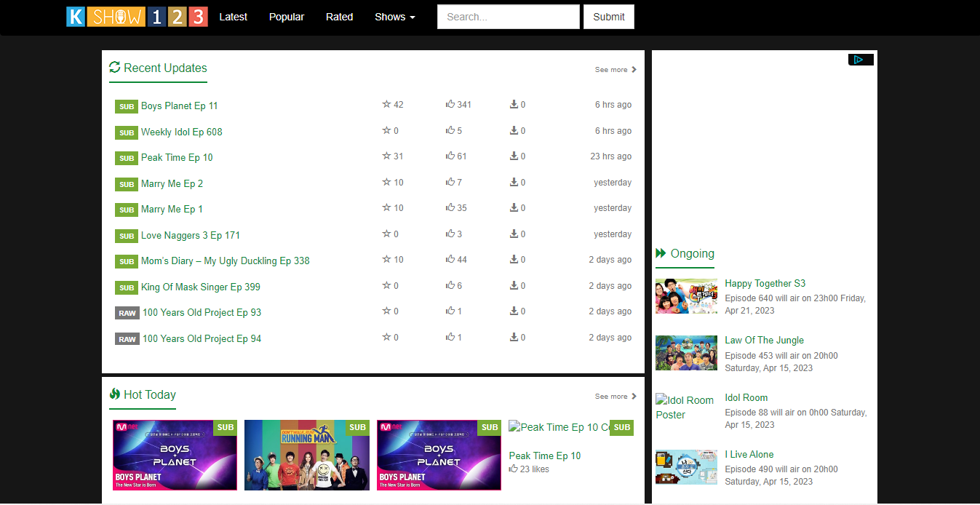Open 100 Years Old Project Ep 93
This screenshot has height=505, width=980.
coord(202,312)
